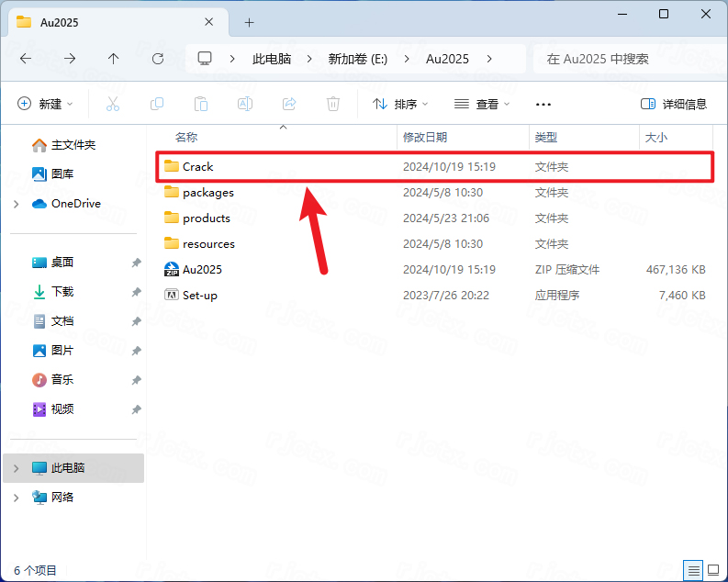Image resolution: width=728 pixels, height=582 pixels.
Task: Select the Set-up application file
Action: [199, 295]
